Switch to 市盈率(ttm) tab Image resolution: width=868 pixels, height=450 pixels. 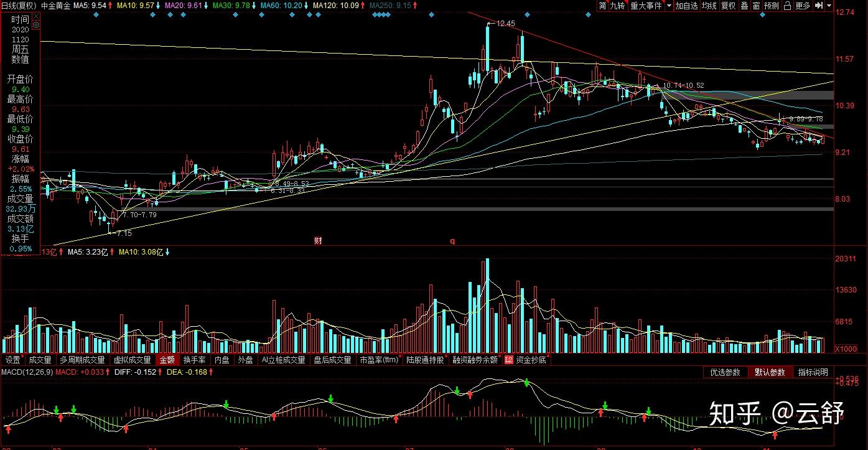point(379,360)
